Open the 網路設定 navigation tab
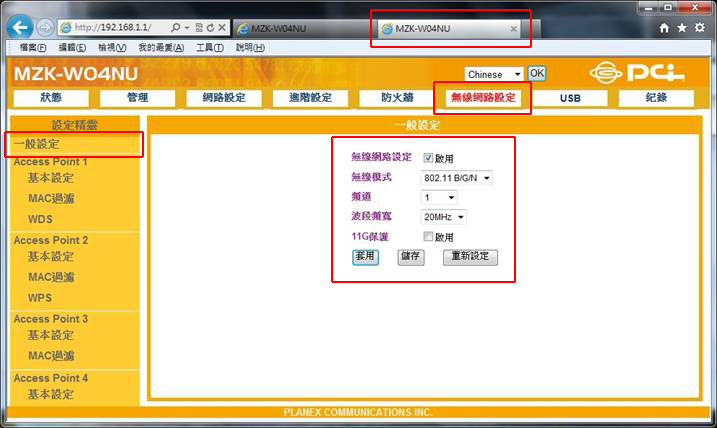The width and height of the screenshot is (717, 428). [x=224, y=97]
